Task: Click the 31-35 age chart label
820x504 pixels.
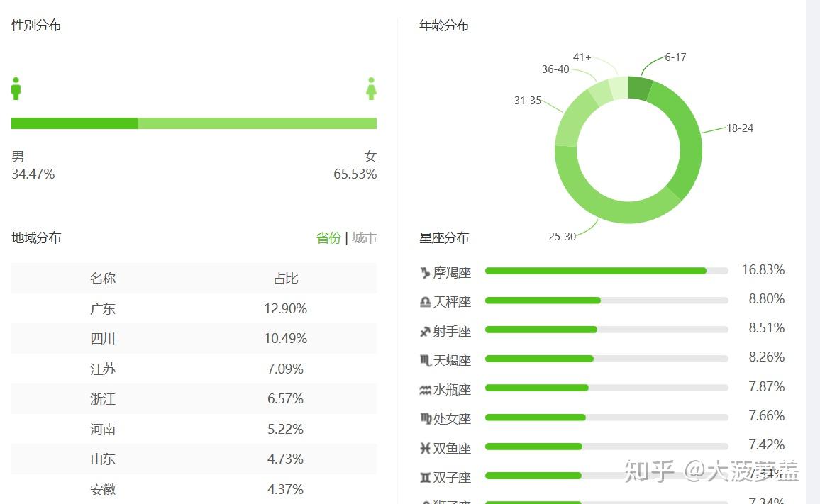Action: [x=528, y=101]
